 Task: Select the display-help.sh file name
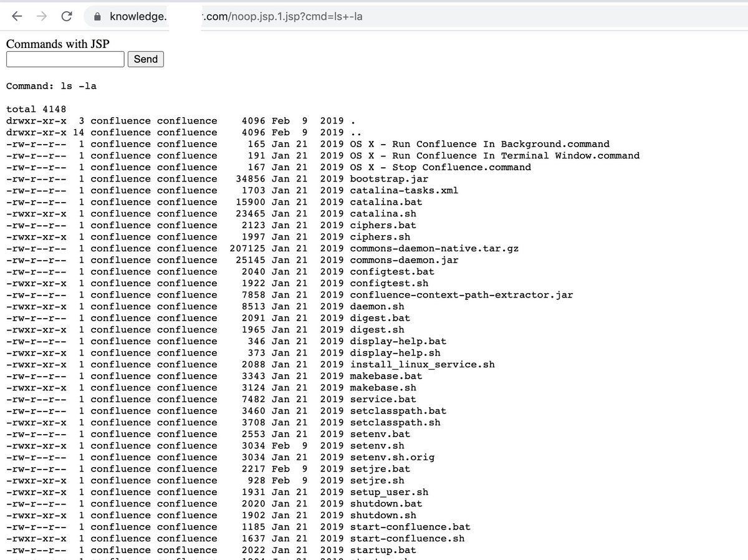click(x=395, y=353)
